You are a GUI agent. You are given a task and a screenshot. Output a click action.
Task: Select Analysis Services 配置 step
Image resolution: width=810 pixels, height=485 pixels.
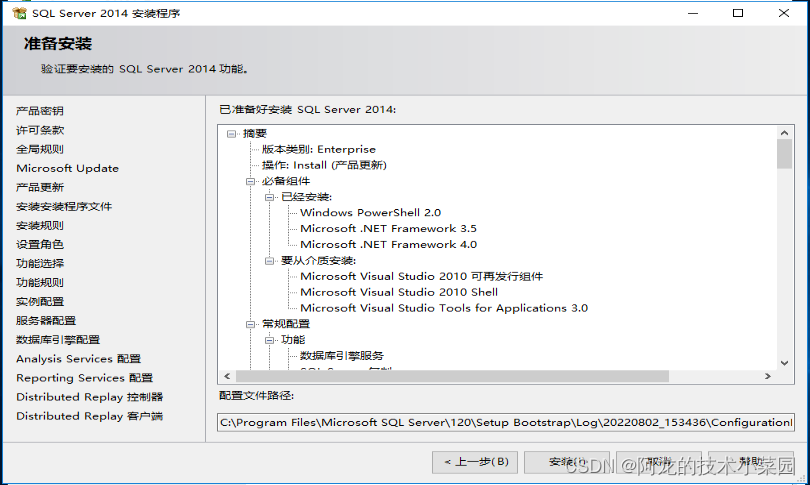pos(79,359)
